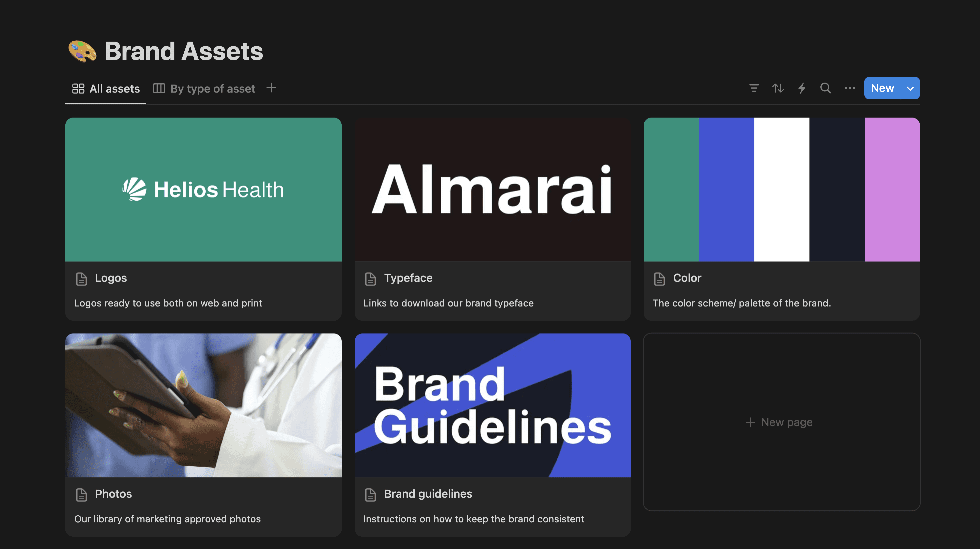Add a new view with plus icon
The image size is (980, 549).
click(271, 88)
